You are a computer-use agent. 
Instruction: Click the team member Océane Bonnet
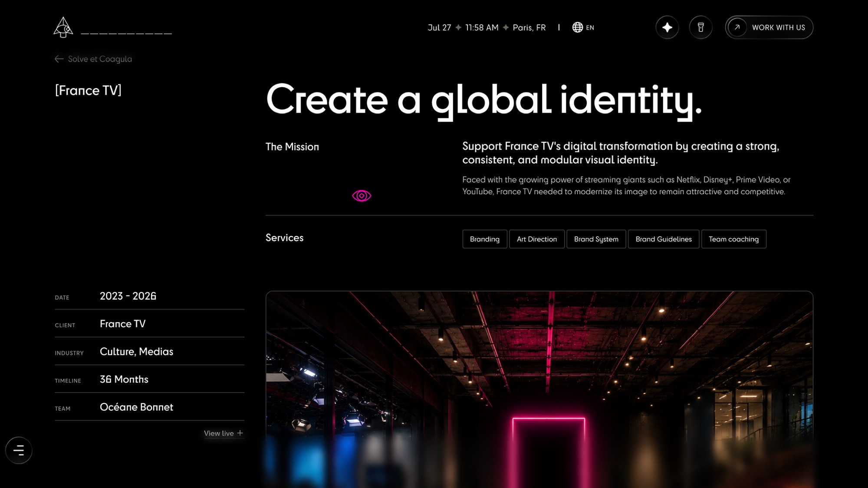137,407
